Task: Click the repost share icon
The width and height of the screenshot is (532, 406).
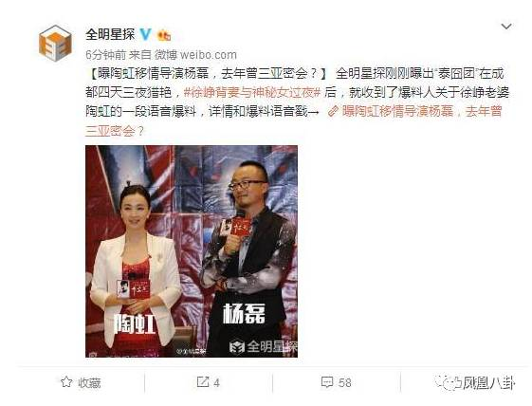Action: pyautogui.click(x=203, y=382)
